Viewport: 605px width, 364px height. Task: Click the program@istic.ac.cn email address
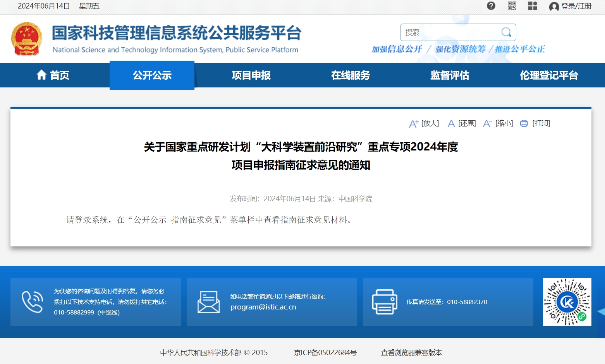(263, 307)
